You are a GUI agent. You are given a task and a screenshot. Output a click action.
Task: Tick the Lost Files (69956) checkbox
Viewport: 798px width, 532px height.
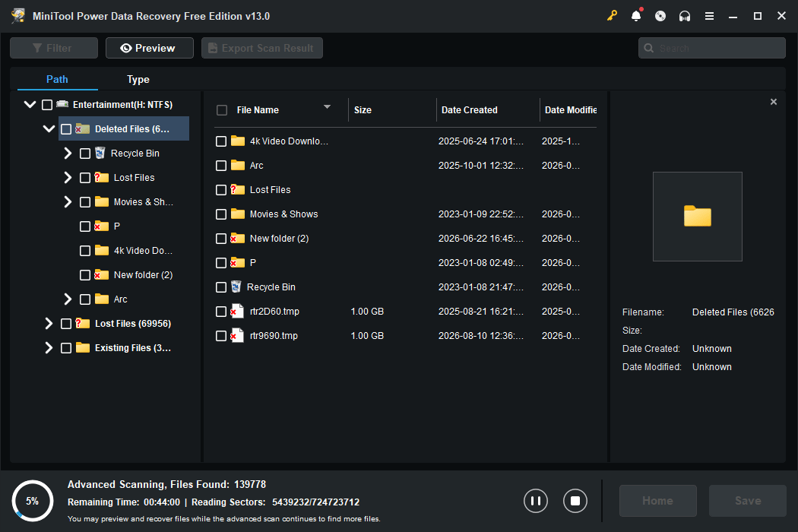(66, 324)
